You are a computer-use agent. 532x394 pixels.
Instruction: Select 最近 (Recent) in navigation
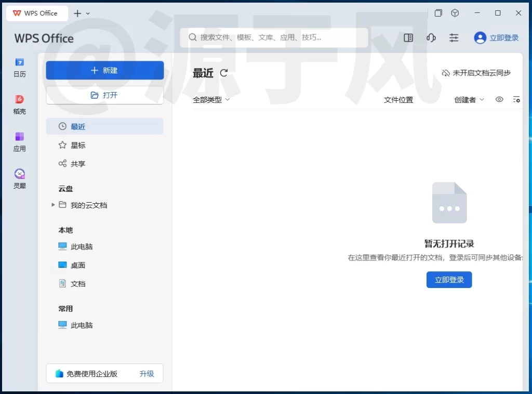point(104,126)
